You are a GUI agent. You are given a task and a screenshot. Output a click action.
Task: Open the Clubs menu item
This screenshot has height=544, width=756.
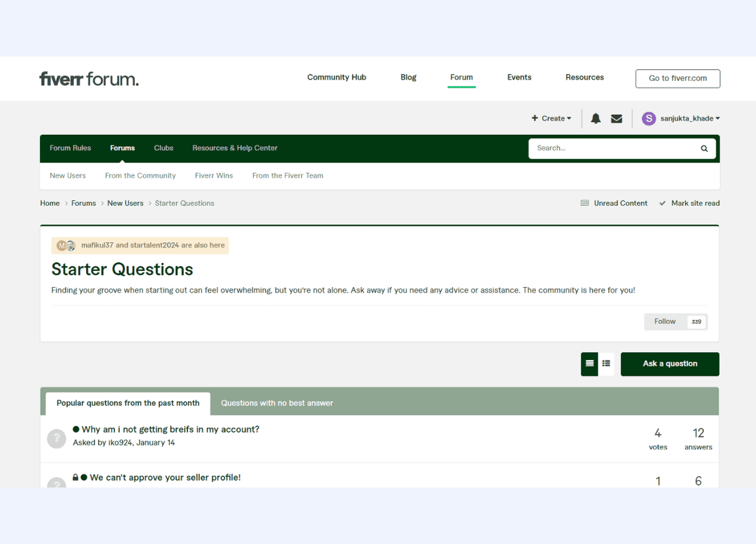(163, 148)
